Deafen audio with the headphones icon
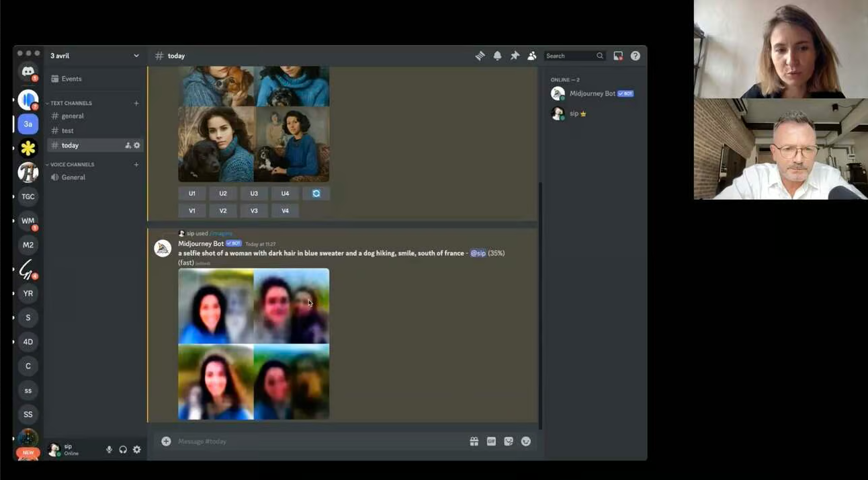The image size is (868, 480). [123, 450]
